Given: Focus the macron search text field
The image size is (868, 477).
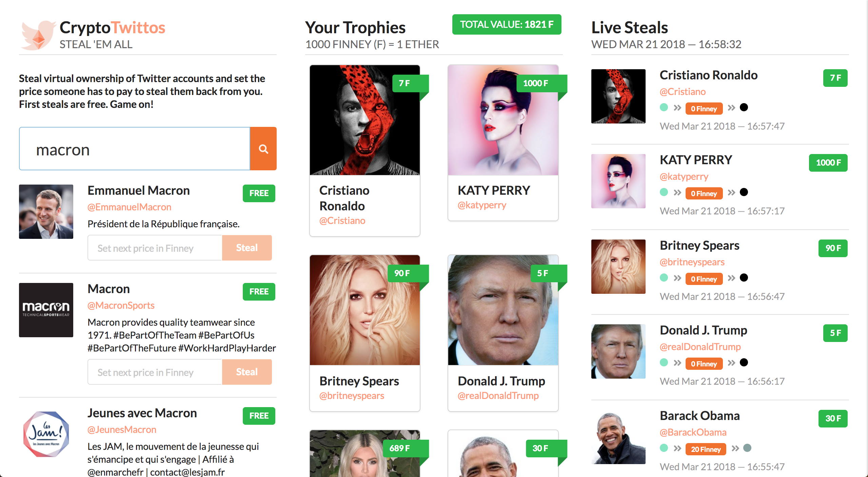Looking at the screenshot, I should pyautogui.click(x=135, y=149).
